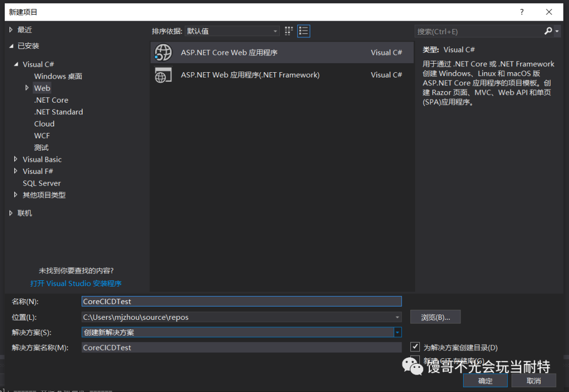Click the ASP.NET Web (.NET Framework) template icon

[x=163, y=75]
